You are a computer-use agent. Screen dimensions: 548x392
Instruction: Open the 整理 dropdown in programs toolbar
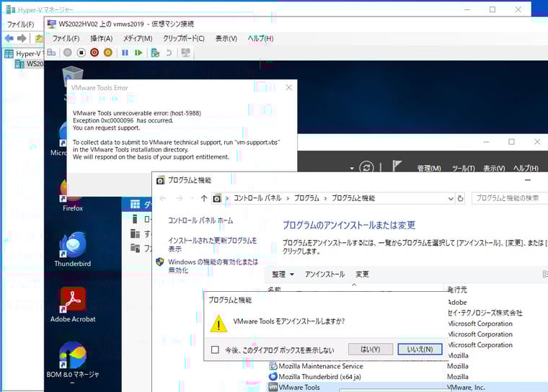[x=282, y=275]
